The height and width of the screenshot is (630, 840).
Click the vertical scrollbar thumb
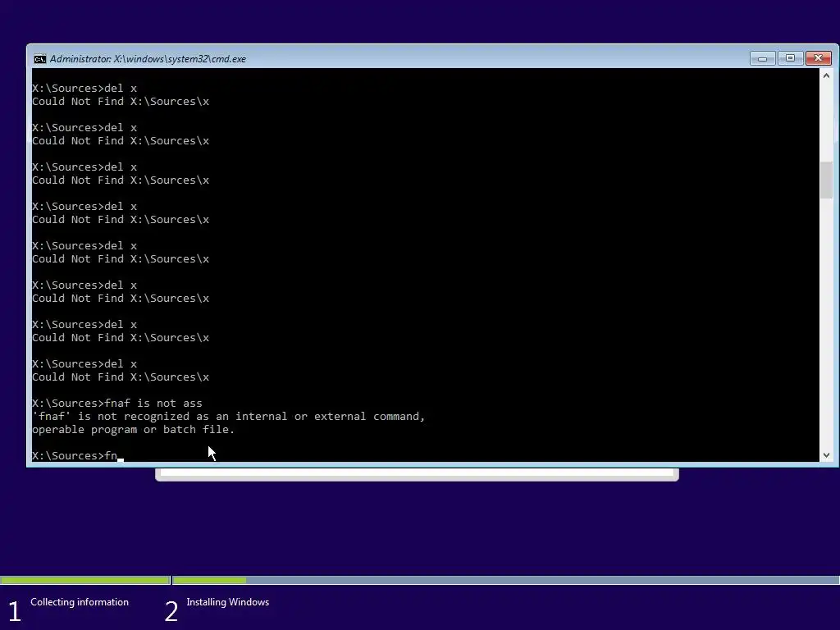coord(826,180)
